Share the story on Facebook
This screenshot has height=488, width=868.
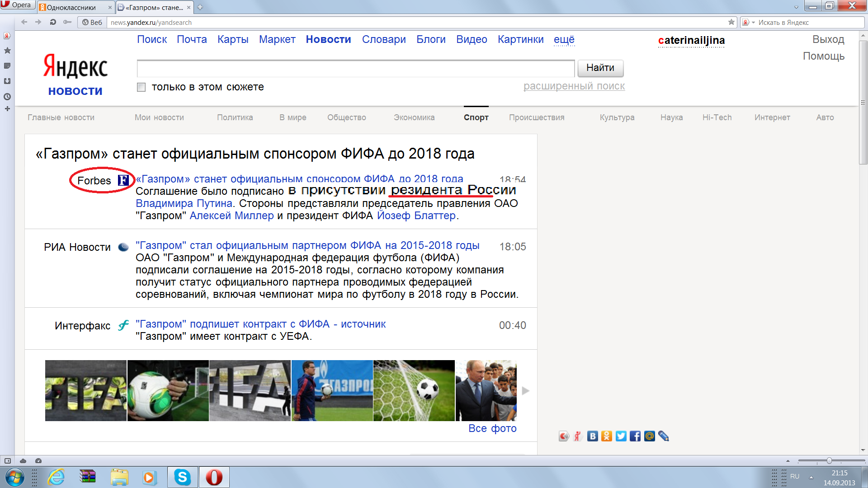click(635, 436)
